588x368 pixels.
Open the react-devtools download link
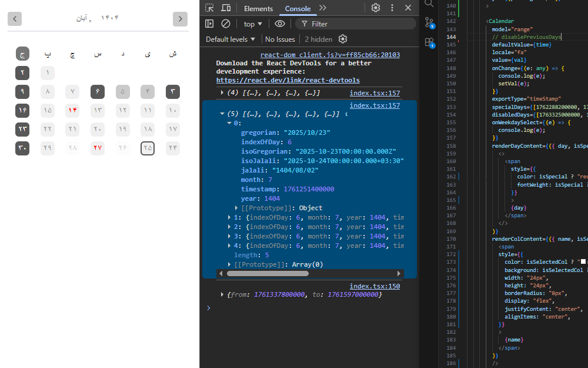288,79
